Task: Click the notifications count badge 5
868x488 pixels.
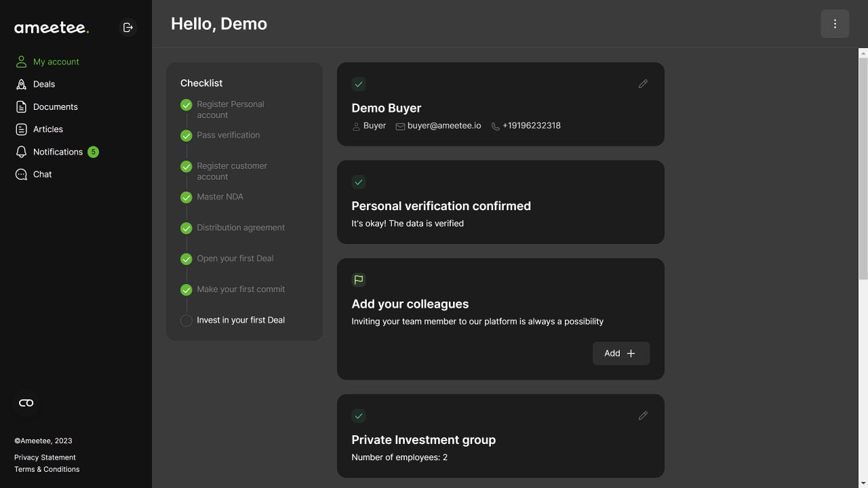Action: 93,152
